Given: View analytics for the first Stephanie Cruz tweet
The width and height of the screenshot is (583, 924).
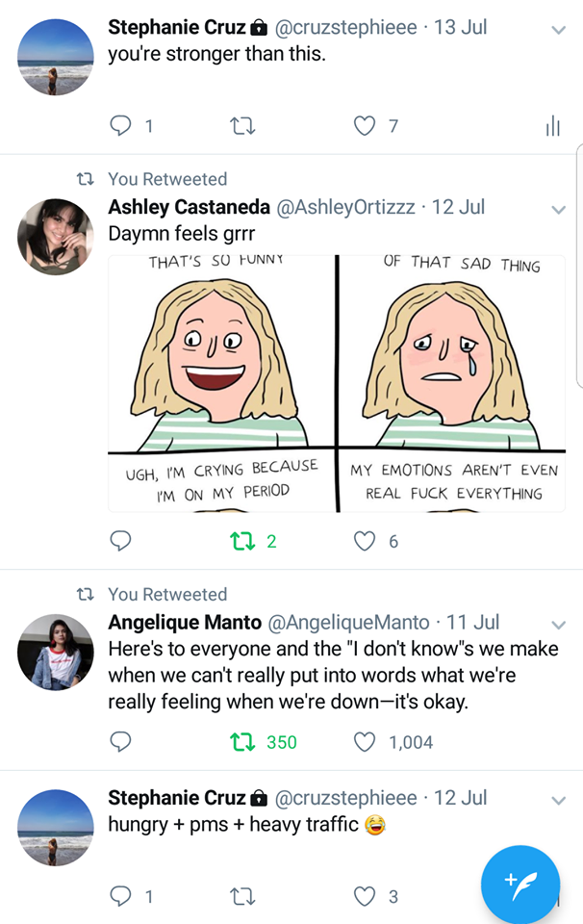Looking at the screenshot, I should (552, 126).
